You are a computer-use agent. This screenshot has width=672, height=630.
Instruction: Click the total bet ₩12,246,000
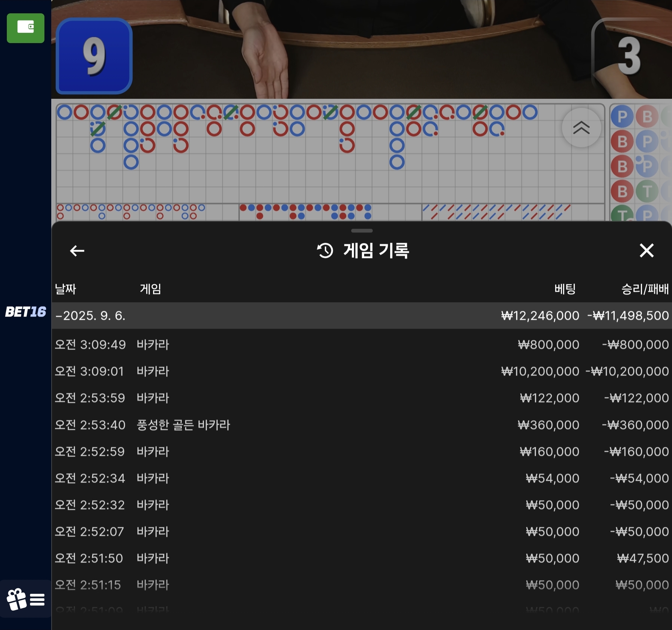[x=540, y=316]
